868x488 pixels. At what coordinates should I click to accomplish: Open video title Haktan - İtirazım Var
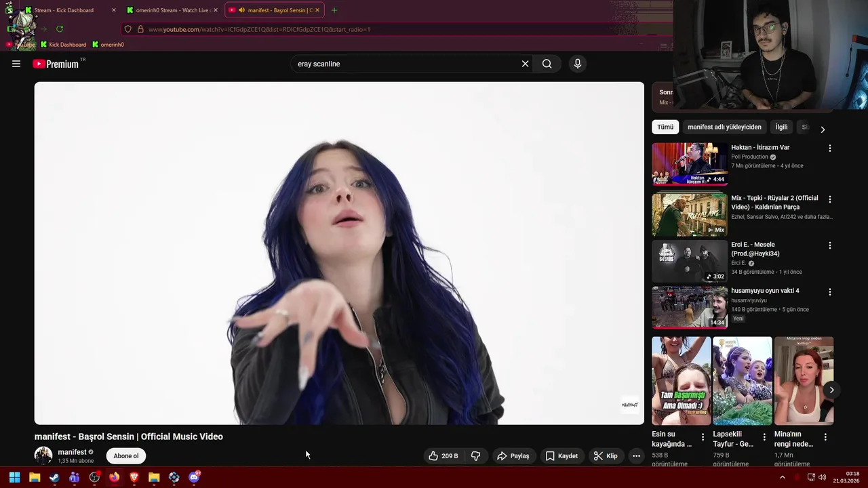pos(760,147)
